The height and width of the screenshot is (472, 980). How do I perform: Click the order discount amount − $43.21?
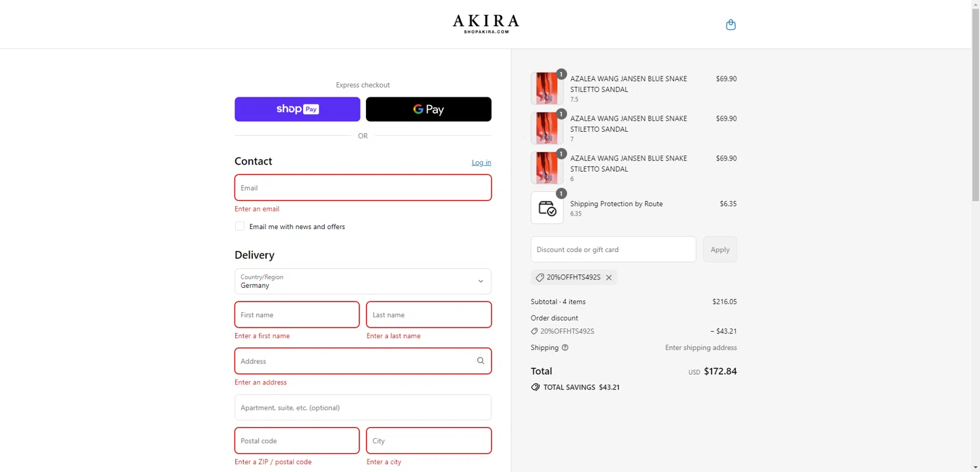tap(723, 332)
